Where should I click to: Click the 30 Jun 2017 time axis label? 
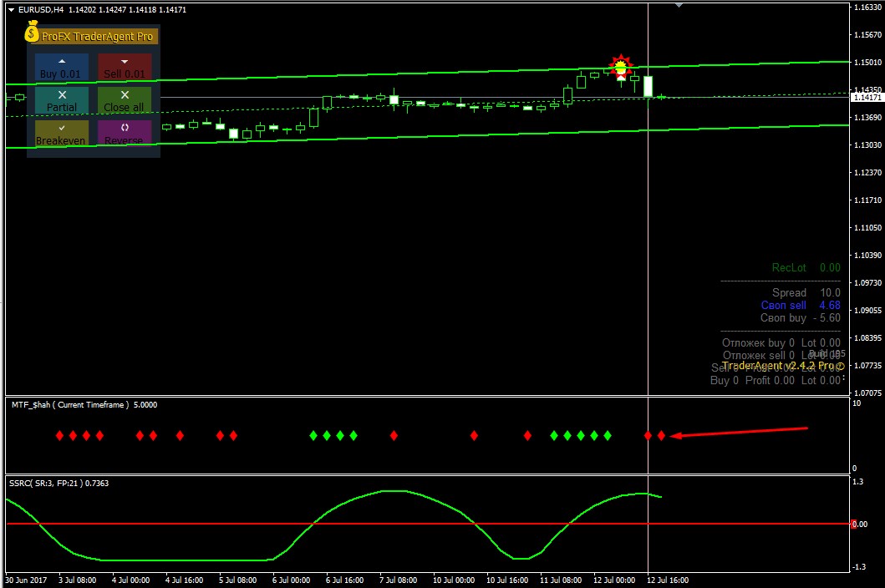[x=27, y=580]
